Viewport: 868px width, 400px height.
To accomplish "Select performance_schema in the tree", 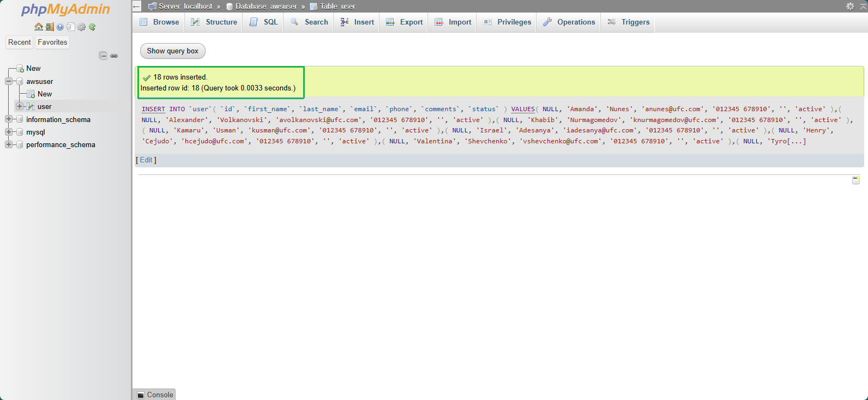I will tap(61, 145).
